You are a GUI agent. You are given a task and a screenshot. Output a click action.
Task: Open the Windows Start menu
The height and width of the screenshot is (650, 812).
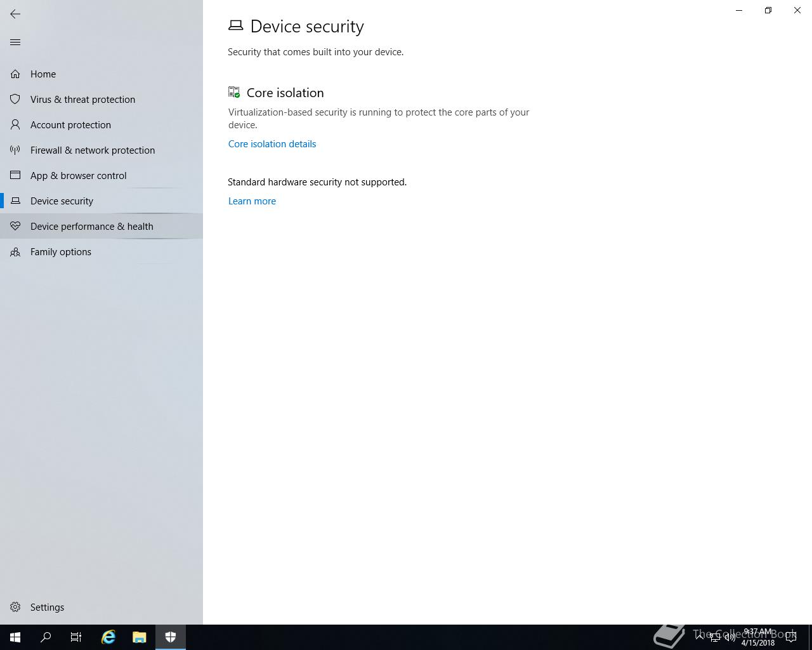click(15, 637)
